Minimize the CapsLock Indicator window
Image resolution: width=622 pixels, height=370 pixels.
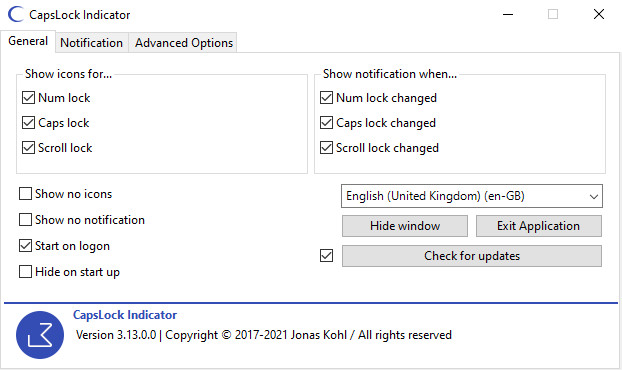click(x=508, y=14)
